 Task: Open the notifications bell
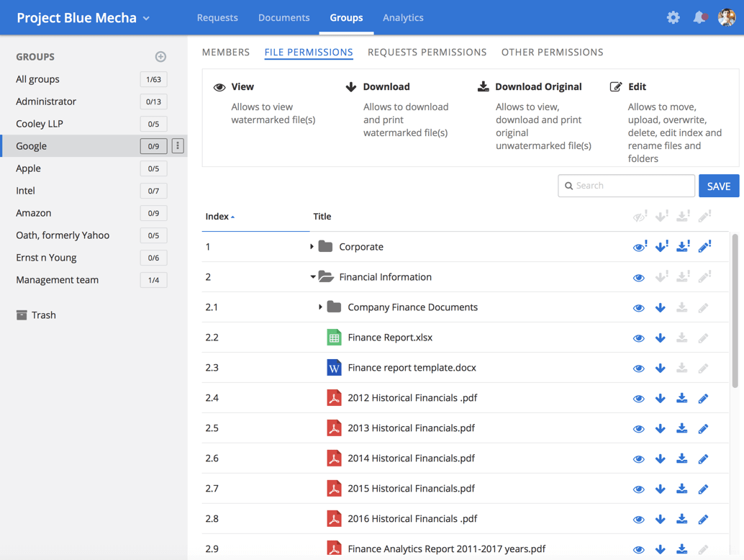(699, 17)
